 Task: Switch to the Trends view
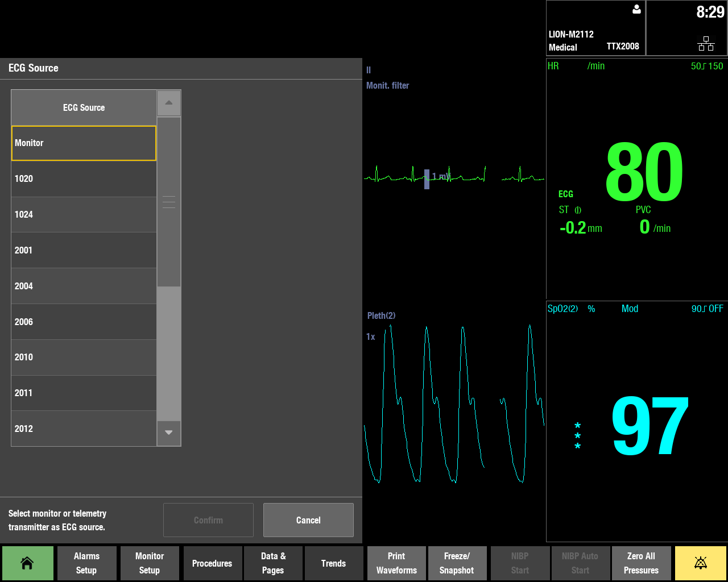[x=333, y=563]
